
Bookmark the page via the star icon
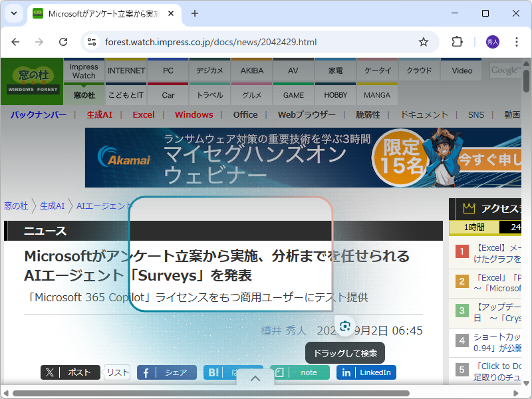[424, 41]
